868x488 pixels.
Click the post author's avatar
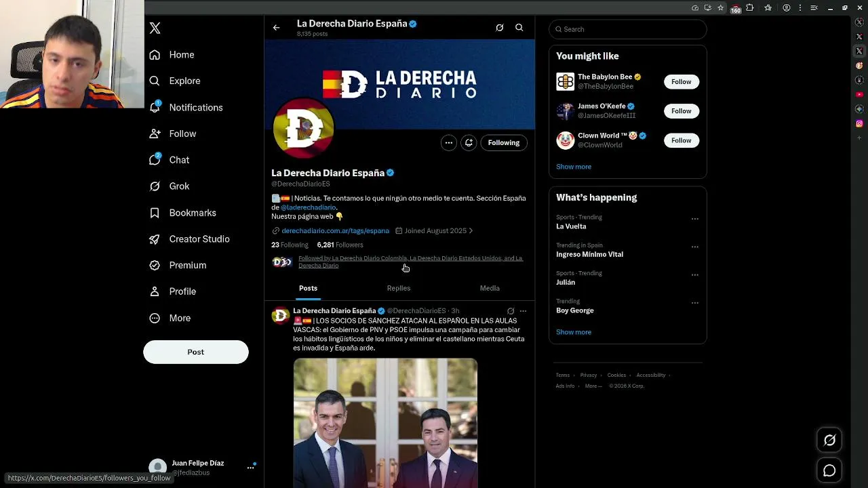[x=281, y=317]
